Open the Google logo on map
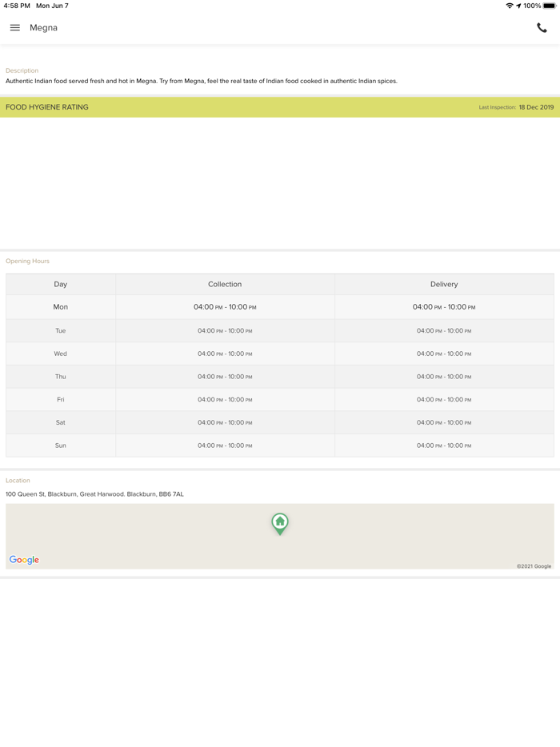The image size is (560, 747). 24,560
